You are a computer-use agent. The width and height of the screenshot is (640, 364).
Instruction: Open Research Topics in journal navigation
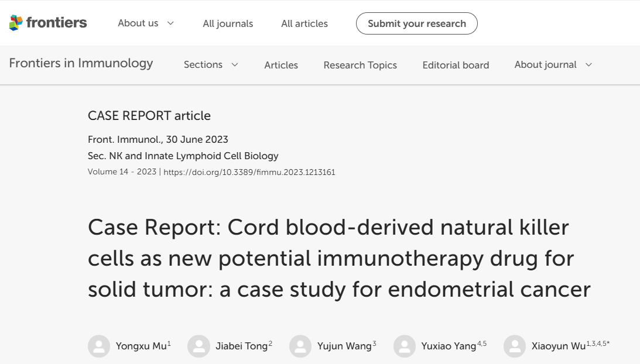(x=360, y=65)
